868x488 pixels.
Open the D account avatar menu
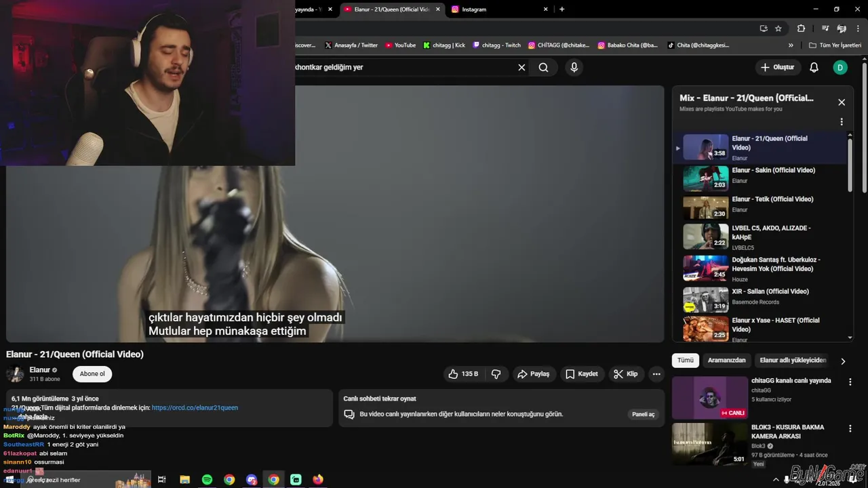840,68
